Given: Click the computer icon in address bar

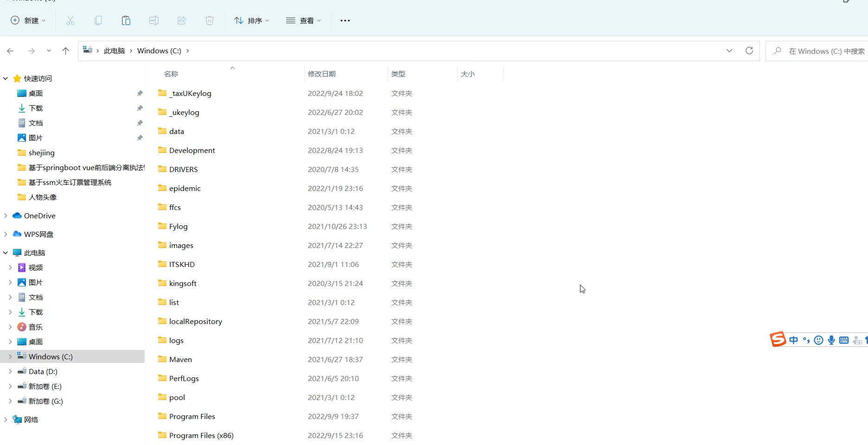Looking at the screenshot, I should (x=88, y=50).
